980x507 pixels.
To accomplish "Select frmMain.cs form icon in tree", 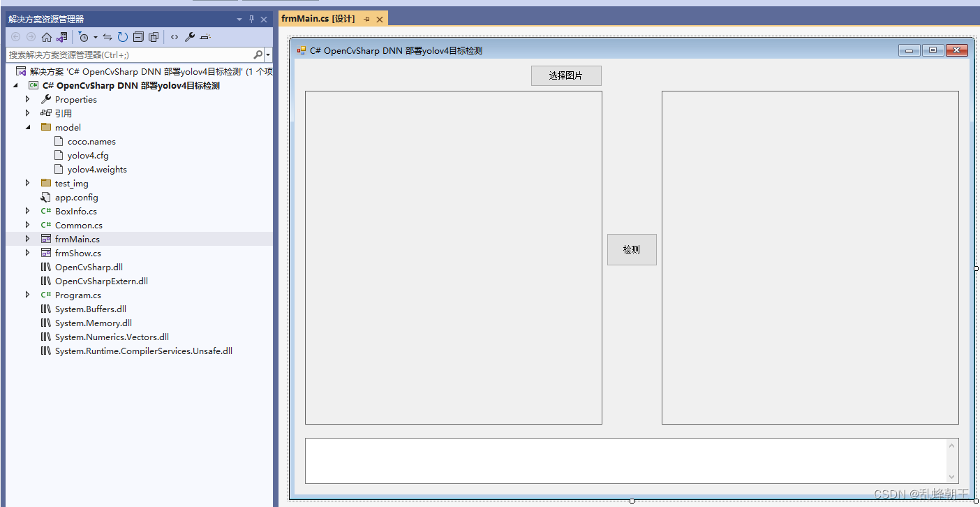I will tap(46, 239).
